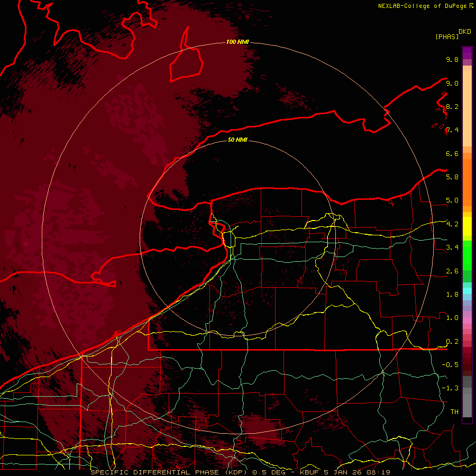Click the 1.0 legend value
Screen dimensions: 476x476
[x=452, y=318]
